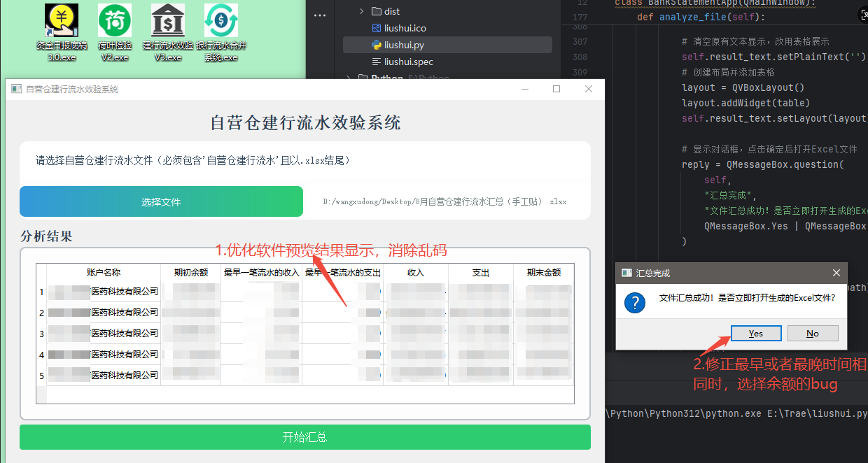The image size is (868, 463).
Task: Open the liushui.ico image file
Action: (x=405, y=28)
